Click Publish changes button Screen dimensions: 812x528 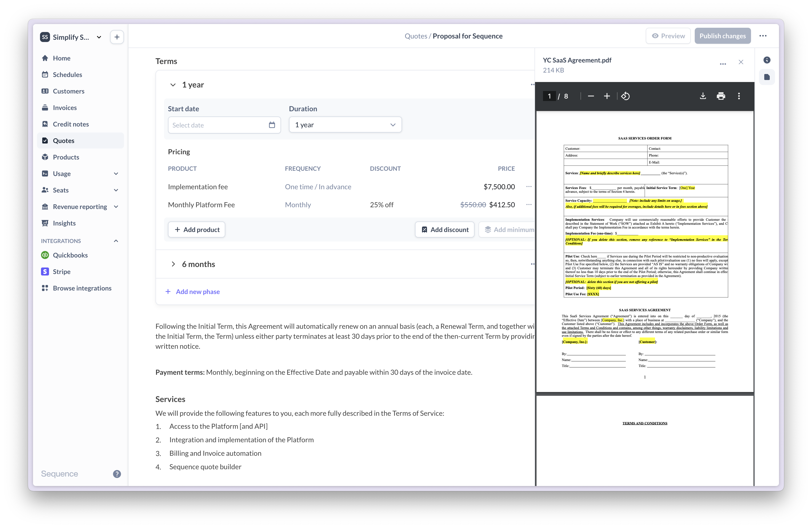click(x=722, y=36)
